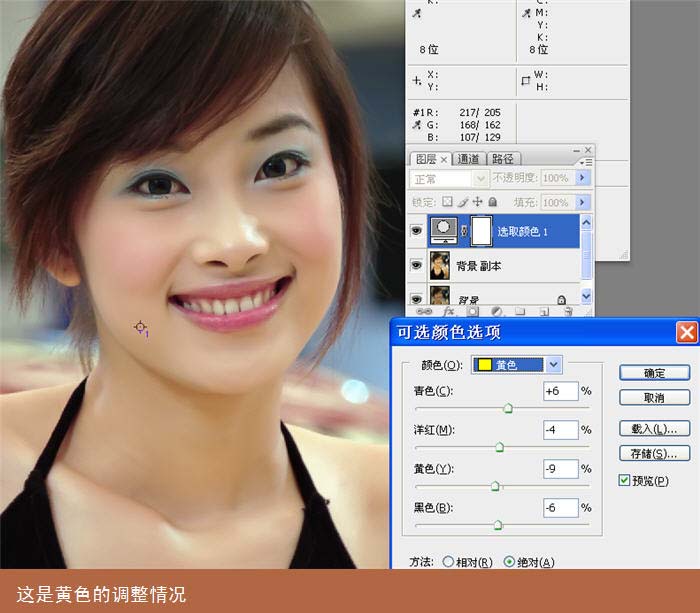Image resolution: width=700 pixels, height=613 pixels.
Task: Create a new layer with the page icon
Action: 544,312
